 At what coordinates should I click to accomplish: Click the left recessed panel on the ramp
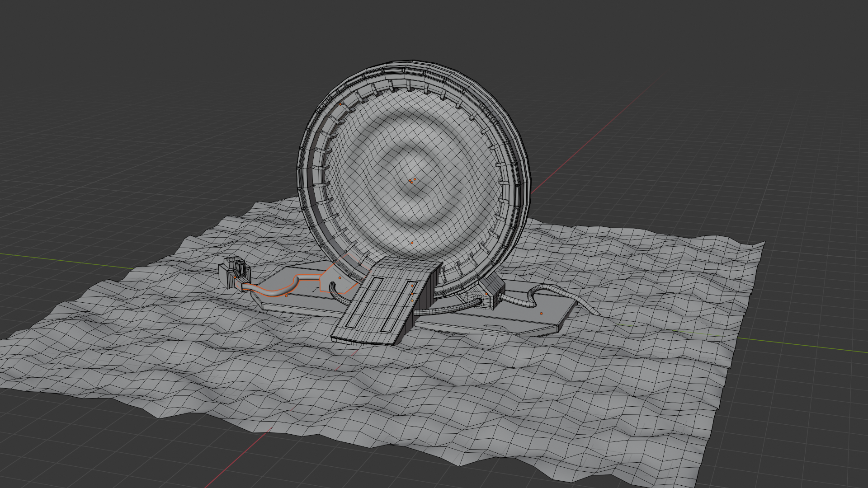coord(365,302)
